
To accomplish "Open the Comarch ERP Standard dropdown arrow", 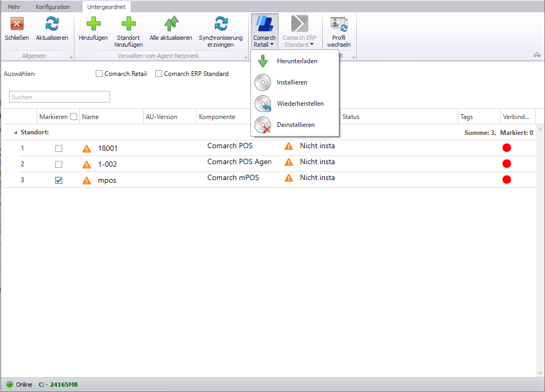I will (312, 45).
